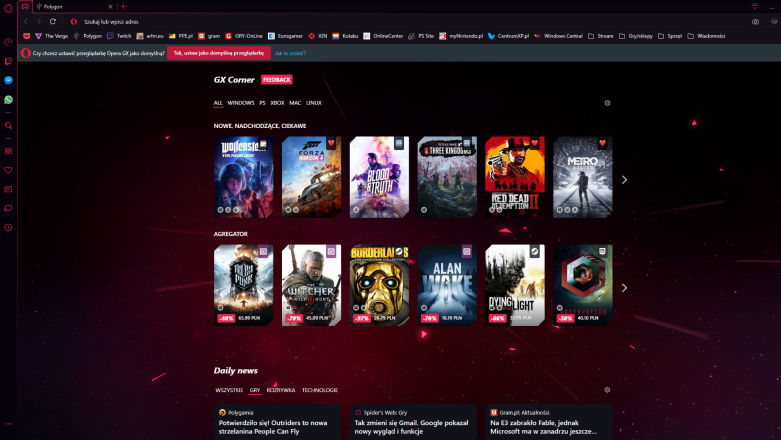Open the Easy Setup menu icon

[755, 6]
